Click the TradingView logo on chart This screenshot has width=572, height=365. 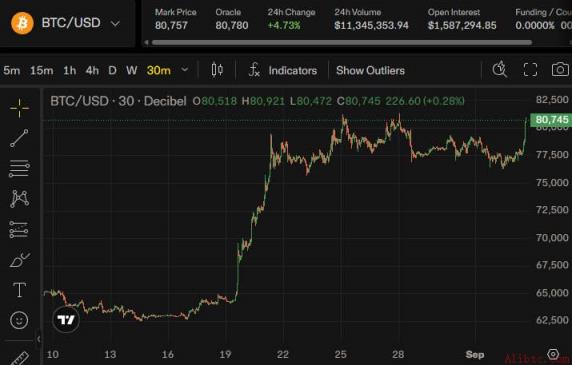coord(66,320)
